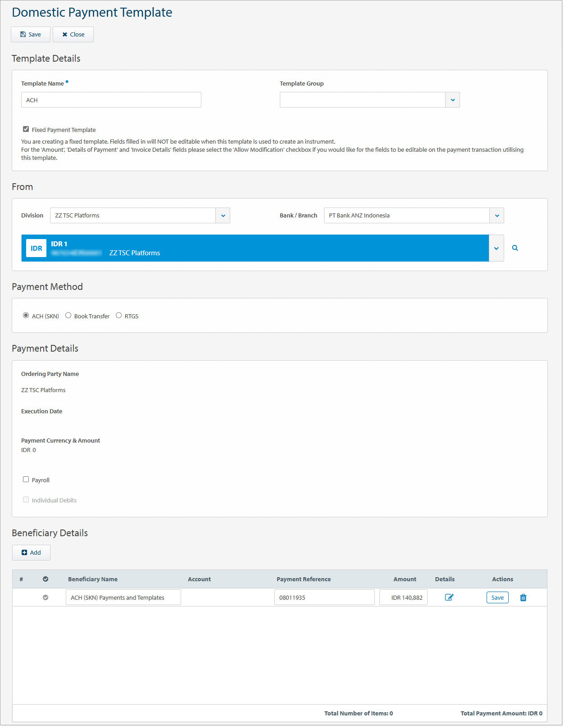Click the IDR currency badge on account
The image size is (565, 728).
click(x=36, y=249)
